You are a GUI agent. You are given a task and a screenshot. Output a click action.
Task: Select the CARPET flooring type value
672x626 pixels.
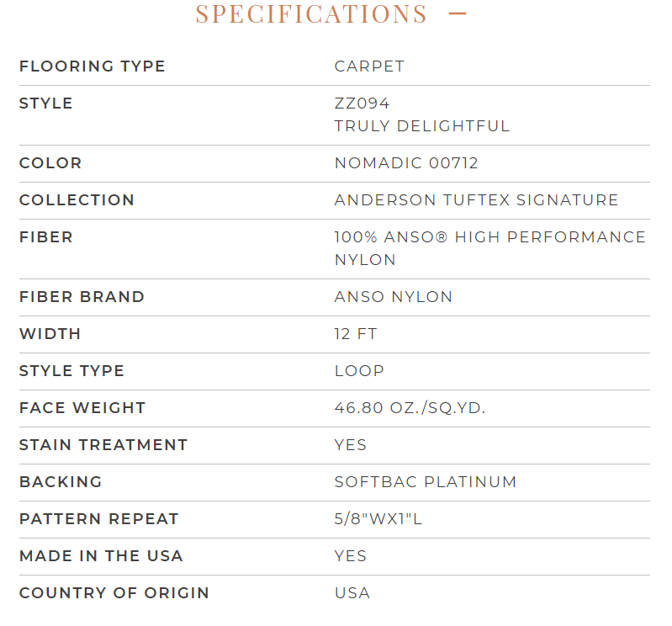pos(369,66)
